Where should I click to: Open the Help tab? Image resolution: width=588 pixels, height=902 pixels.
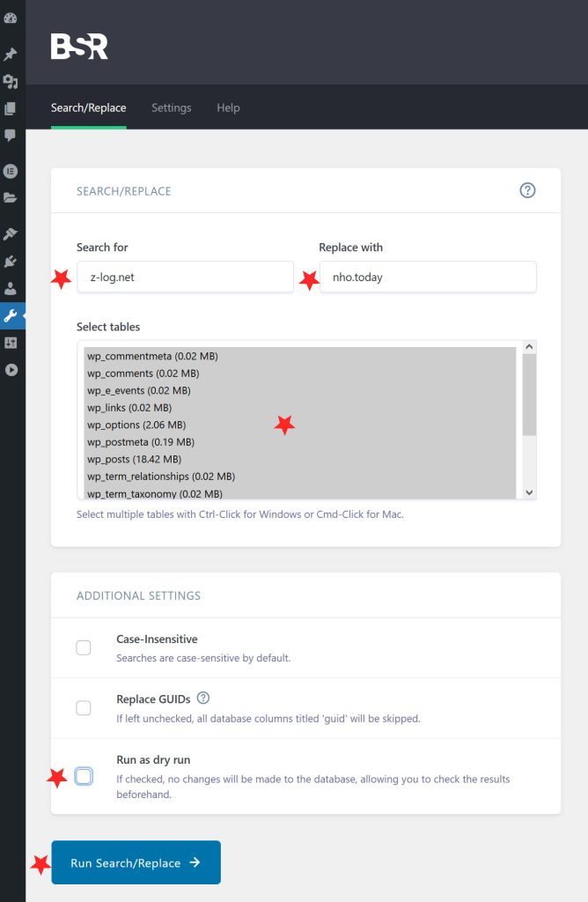[228, 107]
